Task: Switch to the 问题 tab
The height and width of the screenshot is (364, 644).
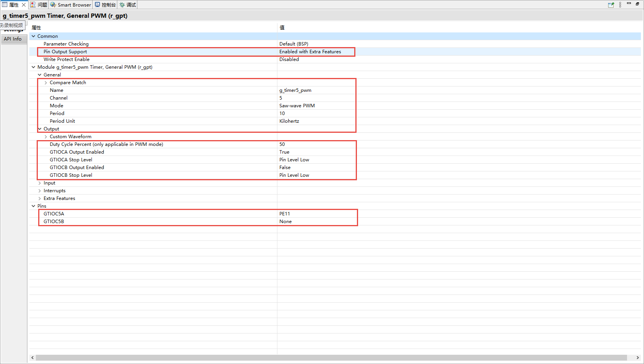Action: (39, 5)
